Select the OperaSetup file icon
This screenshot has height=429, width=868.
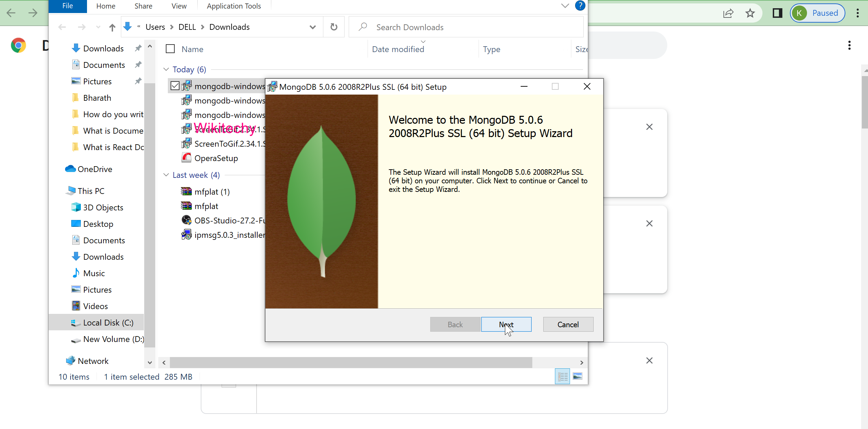[186, 158]
